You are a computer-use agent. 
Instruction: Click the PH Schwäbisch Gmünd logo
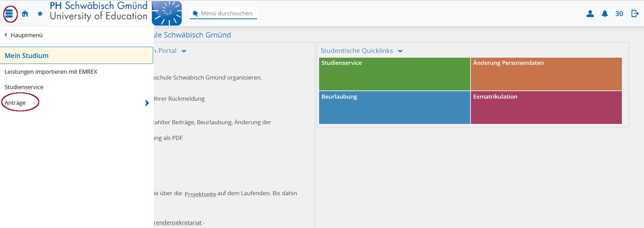tap(115, 13)
